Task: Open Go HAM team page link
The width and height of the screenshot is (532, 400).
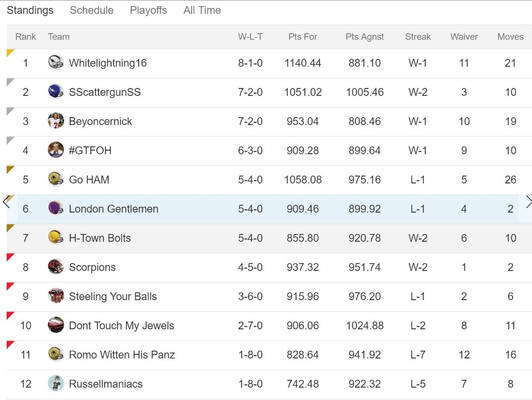Action: (x=89, y=180)
